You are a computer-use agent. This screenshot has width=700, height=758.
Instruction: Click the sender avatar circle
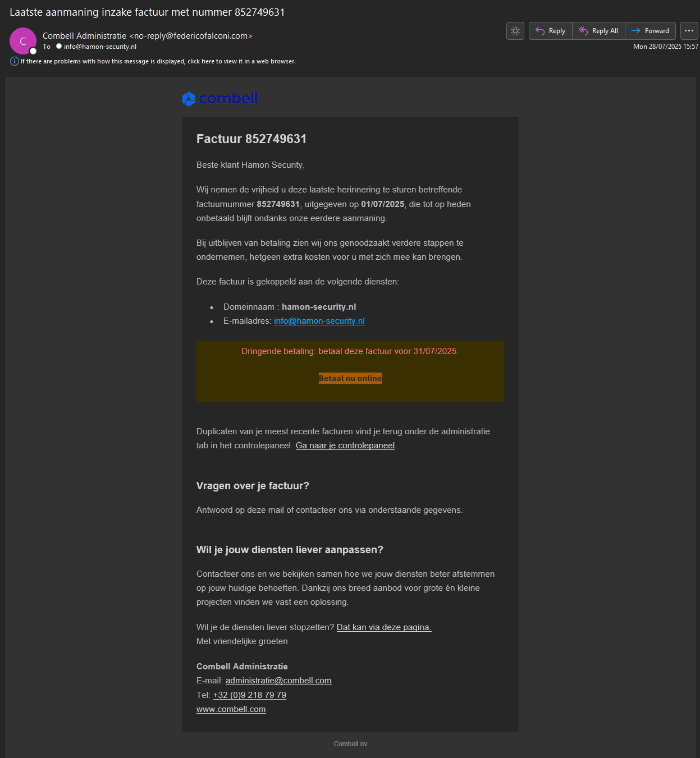23,41
